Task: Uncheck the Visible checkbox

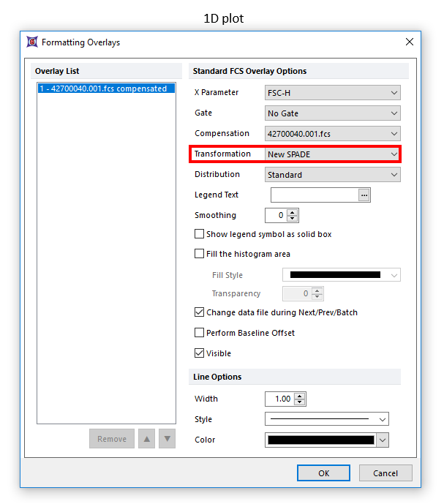Action: 200,353
